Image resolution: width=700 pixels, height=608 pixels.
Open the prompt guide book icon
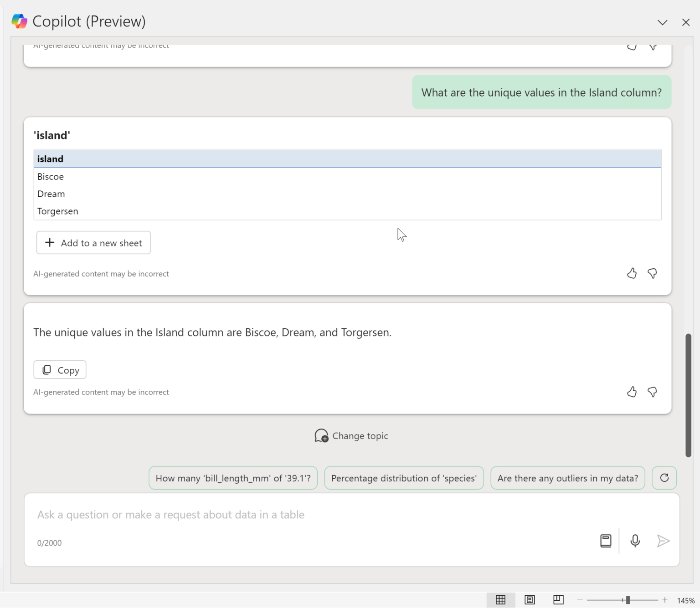pyautogui.click(x=606, y=541)
